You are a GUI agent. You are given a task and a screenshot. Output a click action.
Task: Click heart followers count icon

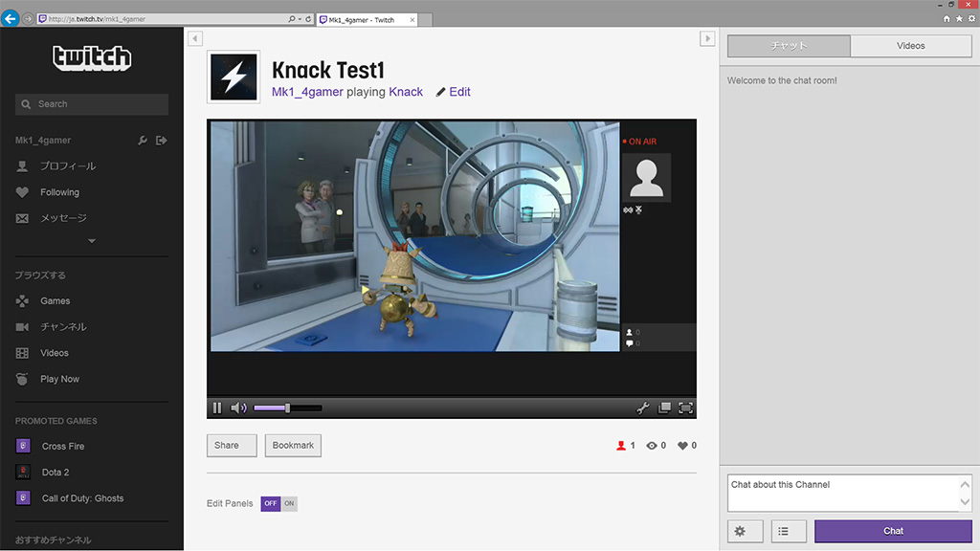click(x=682, y=446)
